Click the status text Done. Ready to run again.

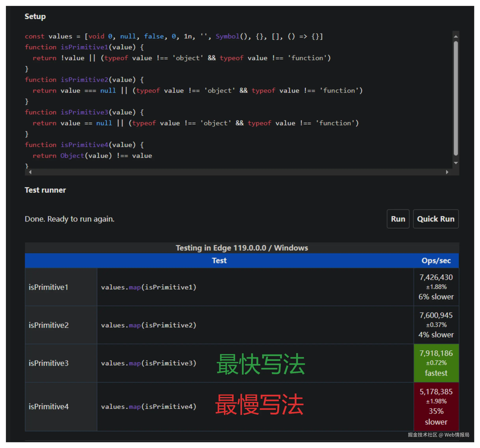point(70,219)
